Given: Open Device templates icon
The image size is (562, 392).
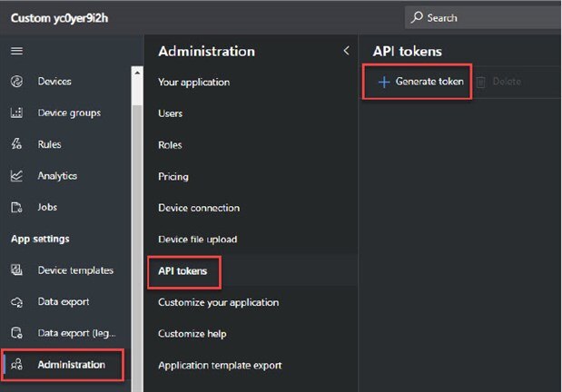Looking at the screenshot, I should 16,270.
